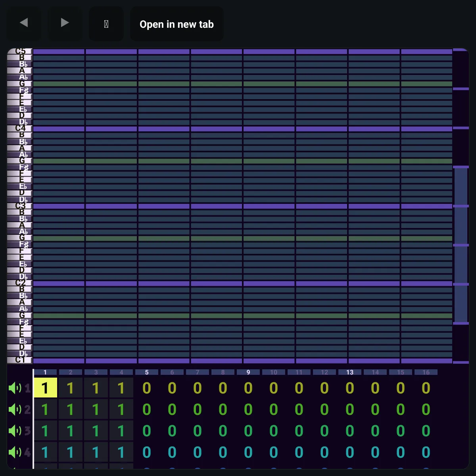Mute channel 2 speaker icon
476x476 pixels.
tap(15, 409)
